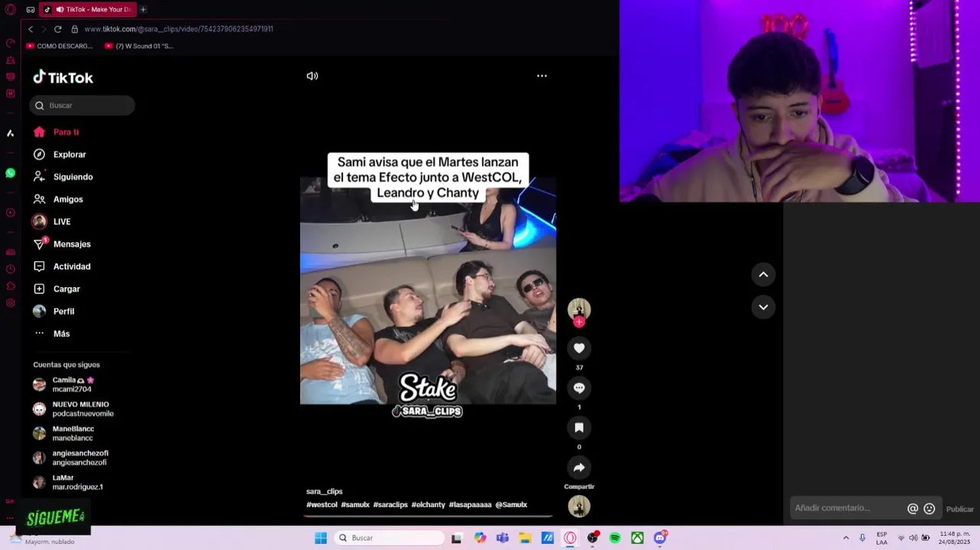This screenshot has height=550, width=980.
Task: Open File Explorer from the taskbar
Action: [525, 538]
